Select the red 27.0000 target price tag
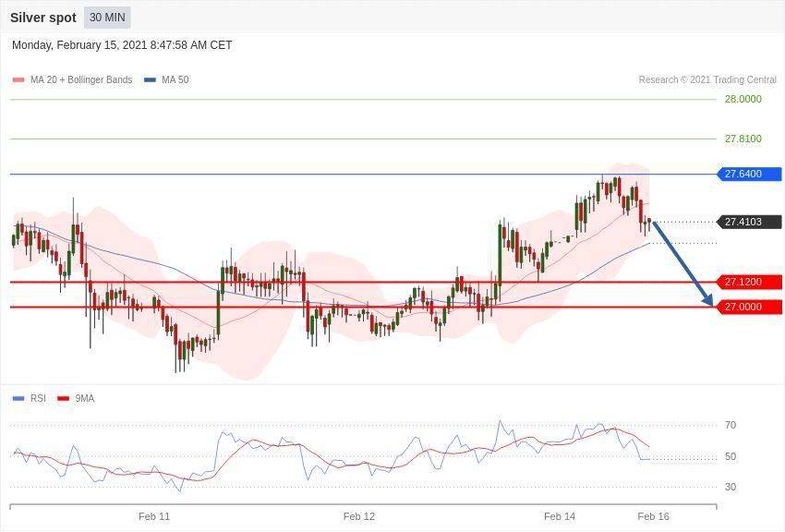785x532 pixels. 749,307
